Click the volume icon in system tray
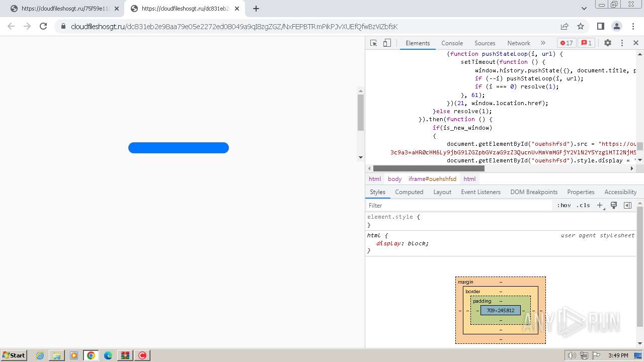Image resolution: width=644 pixels, height=362 pixels. (572, 355)
